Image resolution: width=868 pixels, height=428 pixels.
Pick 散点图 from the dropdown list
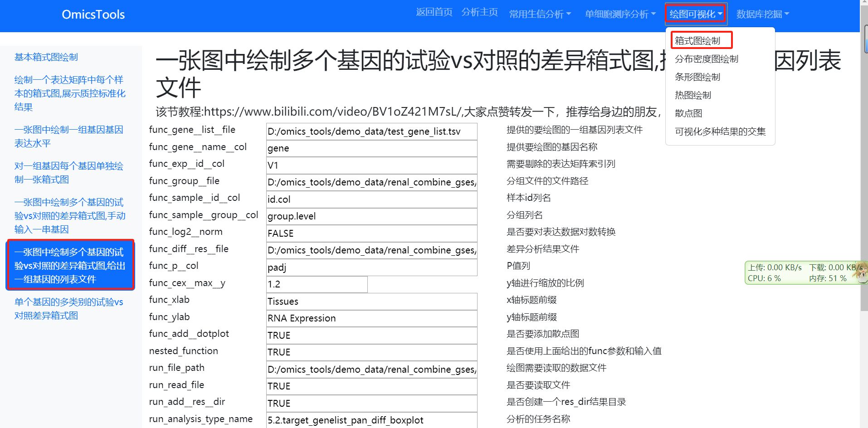coord(688,113)
